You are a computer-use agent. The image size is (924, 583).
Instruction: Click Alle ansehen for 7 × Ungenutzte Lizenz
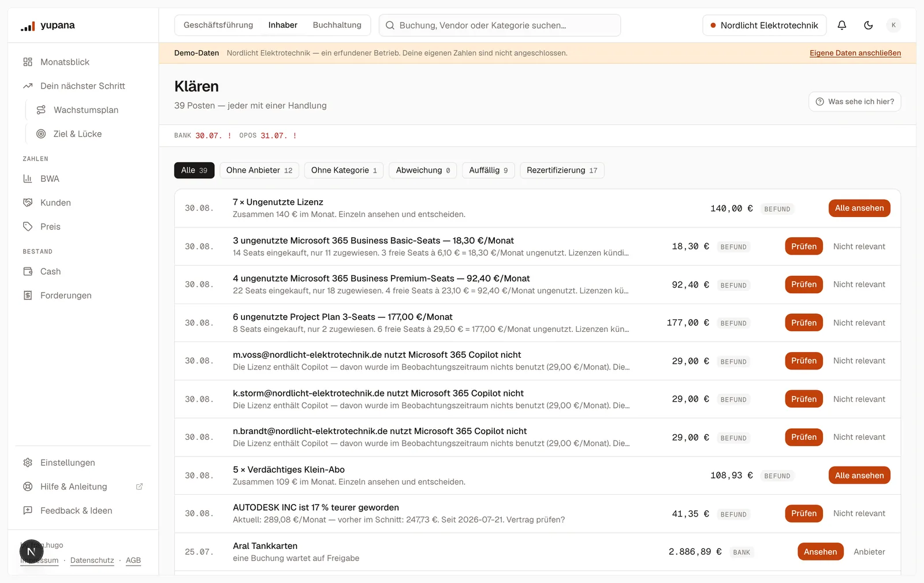859,208
